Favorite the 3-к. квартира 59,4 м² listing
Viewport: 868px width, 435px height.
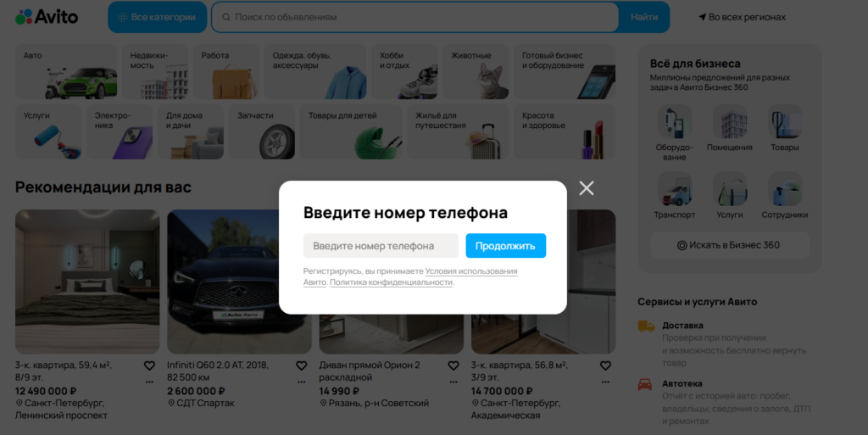coord(149,365)
